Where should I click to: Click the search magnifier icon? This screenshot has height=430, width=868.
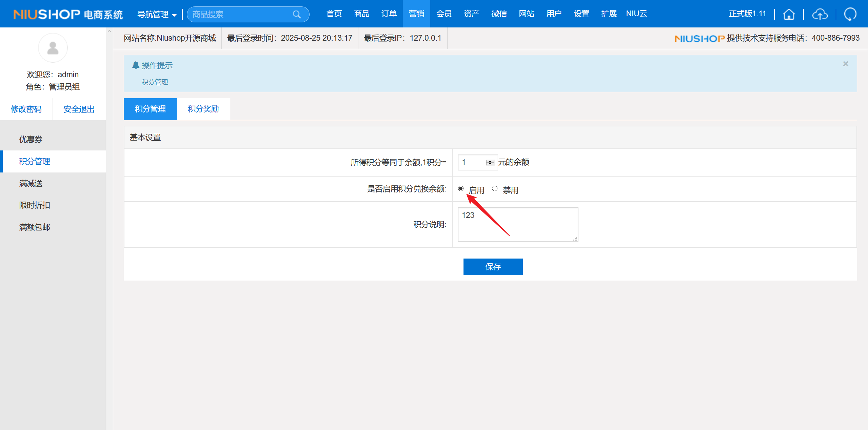coord(297,14)
